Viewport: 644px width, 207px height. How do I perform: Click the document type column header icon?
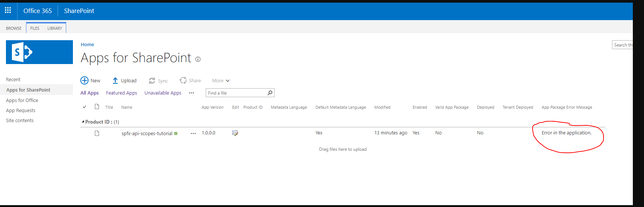coord(97,107)
